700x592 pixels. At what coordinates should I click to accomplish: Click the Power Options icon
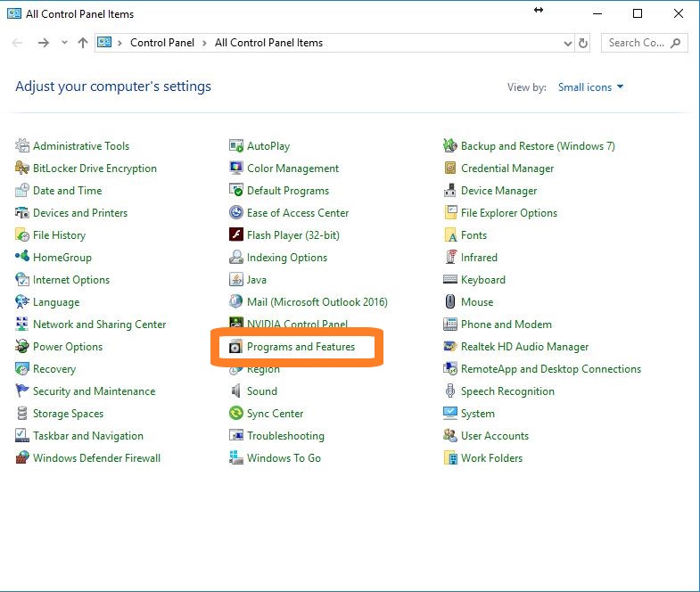(x=22, y=346)
